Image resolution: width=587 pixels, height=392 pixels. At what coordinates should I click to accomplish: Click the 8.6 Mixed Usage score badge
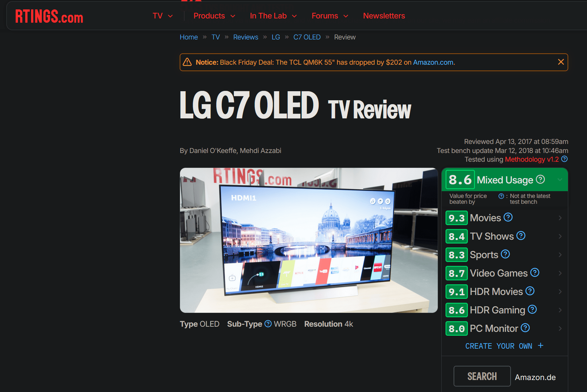point(460,180)
